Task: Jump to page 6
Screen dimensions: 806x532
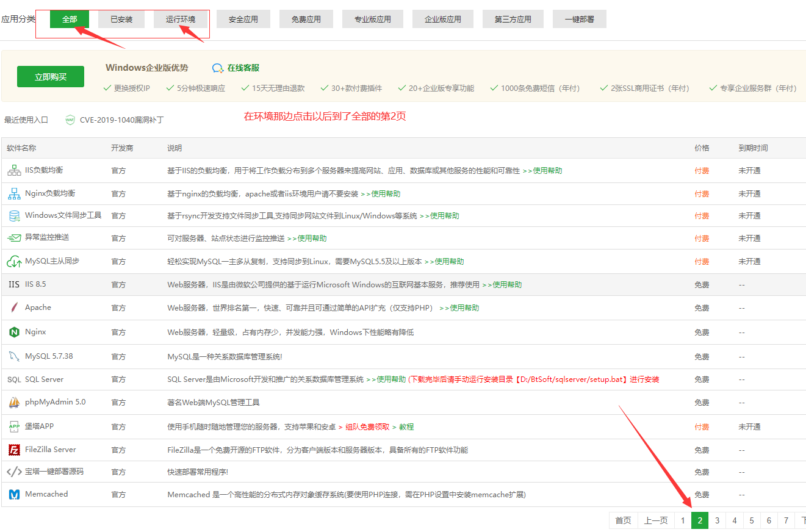Action: click(x=768, y=520)
